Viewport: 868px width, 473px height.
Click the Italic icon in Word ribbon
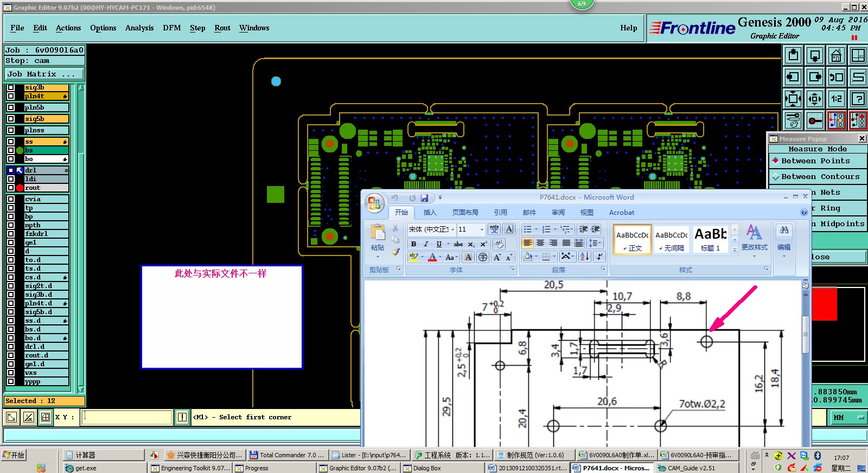426,244
